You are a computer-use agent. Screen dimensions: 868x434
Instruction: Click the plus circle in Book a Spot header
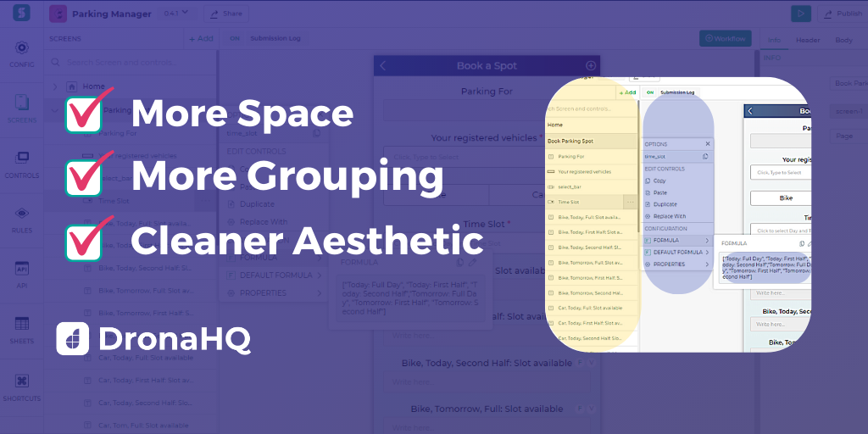[591, 65]
